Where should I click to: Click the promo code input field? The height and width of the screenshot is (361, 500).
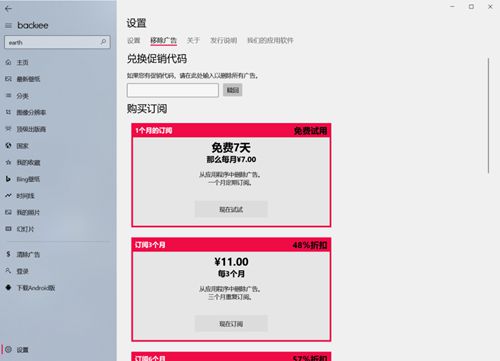click(173, 90)
